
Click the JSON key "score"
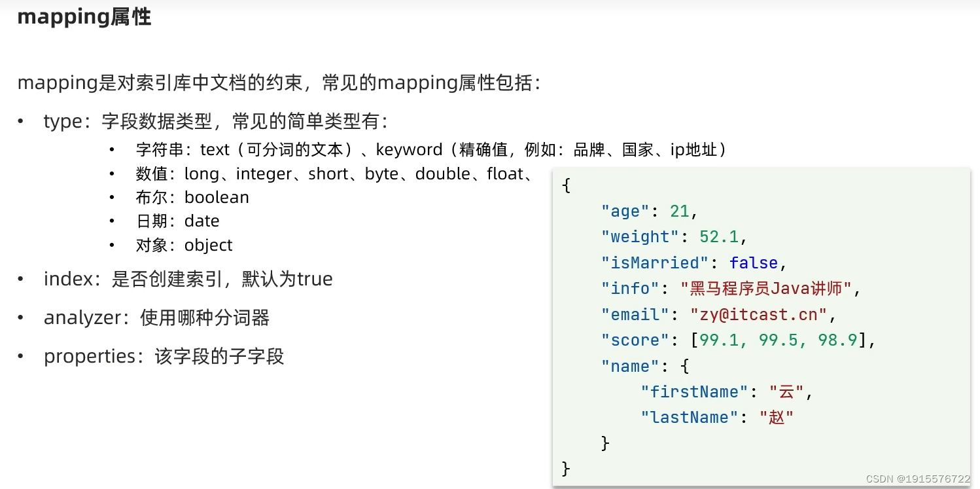[635, 340]
